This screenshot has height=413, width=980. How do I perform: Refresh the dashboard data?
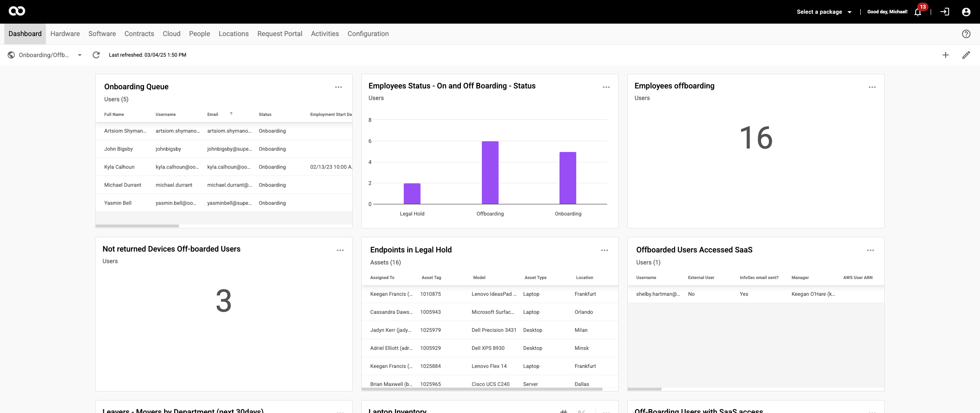96,55
